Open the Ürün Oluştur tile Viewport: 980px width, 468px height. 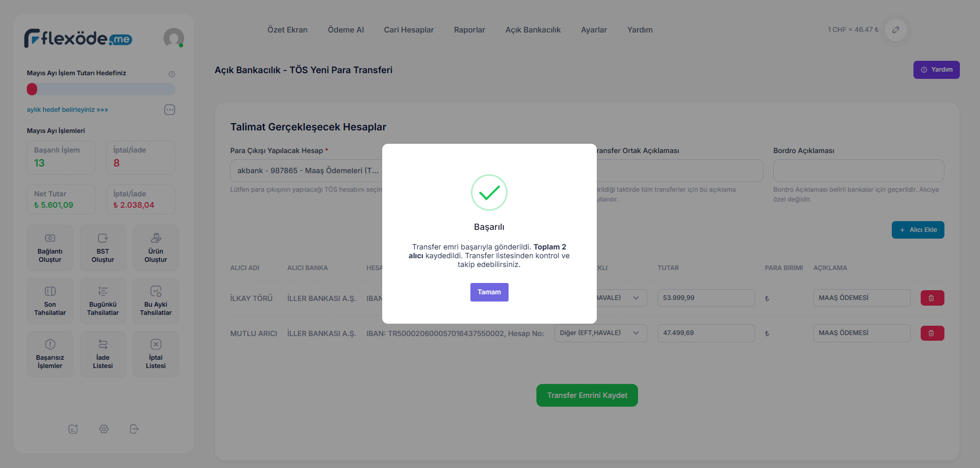tap(156, 248)
